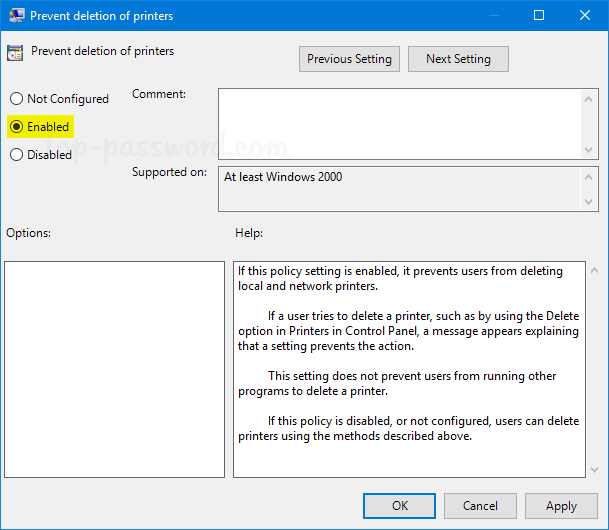Close the dialog using the X button
This screenshot has height=530, width=609.
click(x=585, y=15)
